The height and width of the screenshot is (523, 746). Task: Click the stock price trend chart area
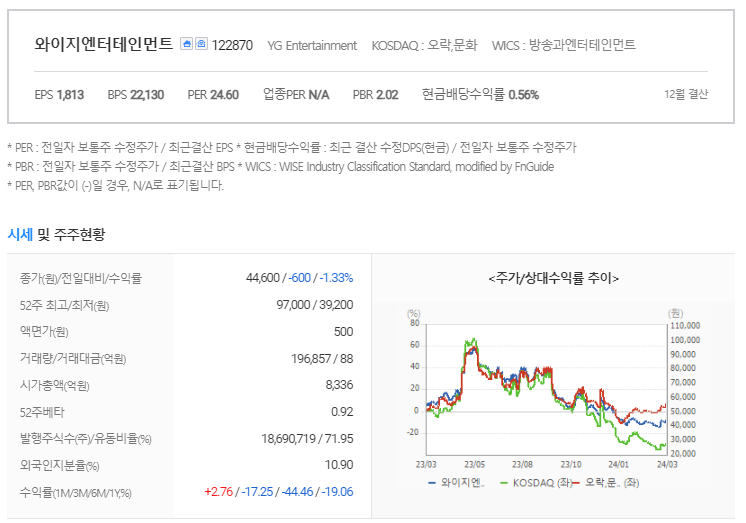click(x=547, y=389)
